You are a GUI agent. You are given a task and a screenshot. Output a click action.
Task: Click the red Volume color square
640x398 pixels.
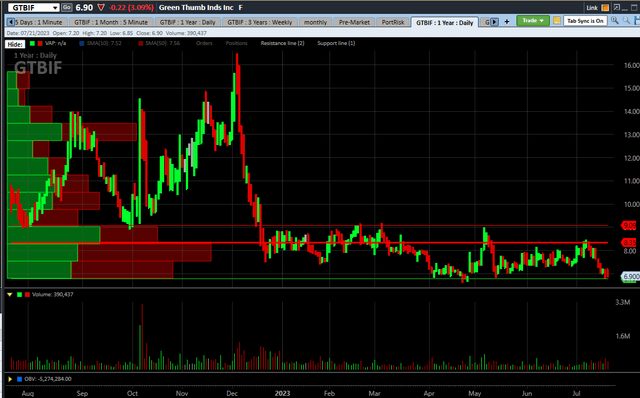click(x=27, y=294)
